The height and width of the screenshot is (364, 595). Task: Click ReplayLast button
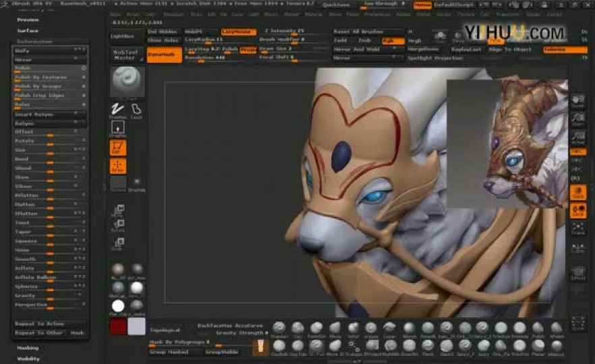tap(466, 50)
